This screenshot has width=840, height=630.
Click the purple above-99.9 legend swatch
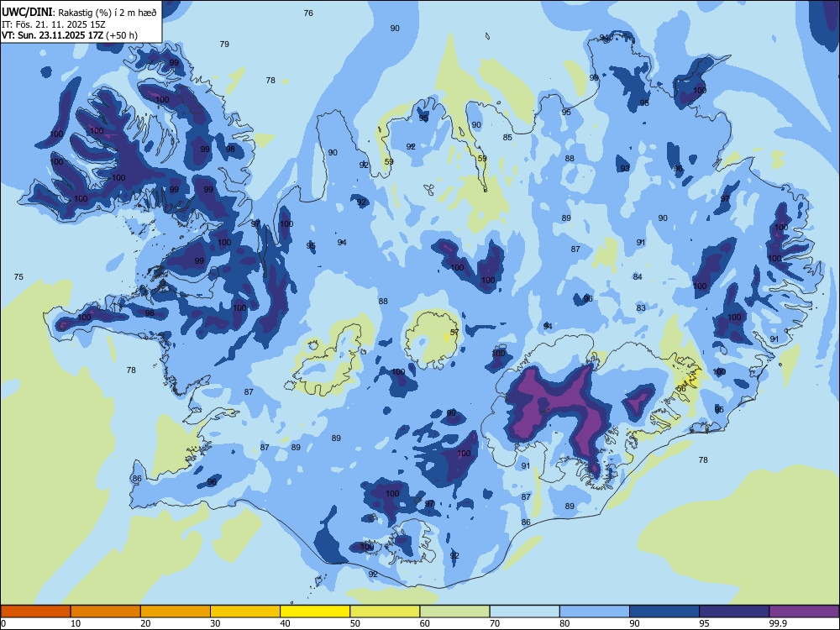pyautogui.click(x=804, y=612)
